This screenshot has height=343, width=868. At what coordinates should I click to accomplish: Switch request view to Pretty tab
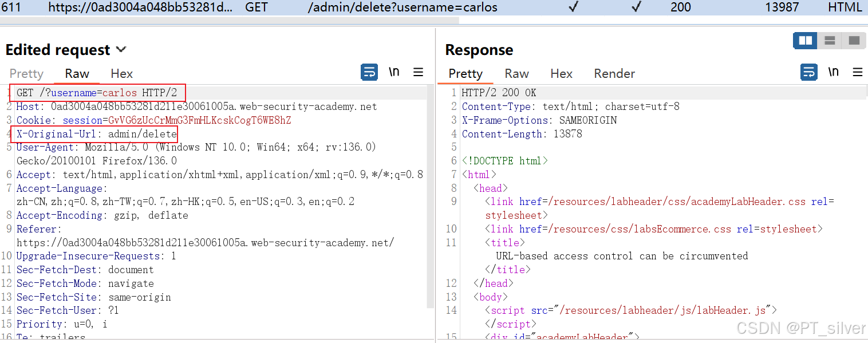tap(26, 73)
